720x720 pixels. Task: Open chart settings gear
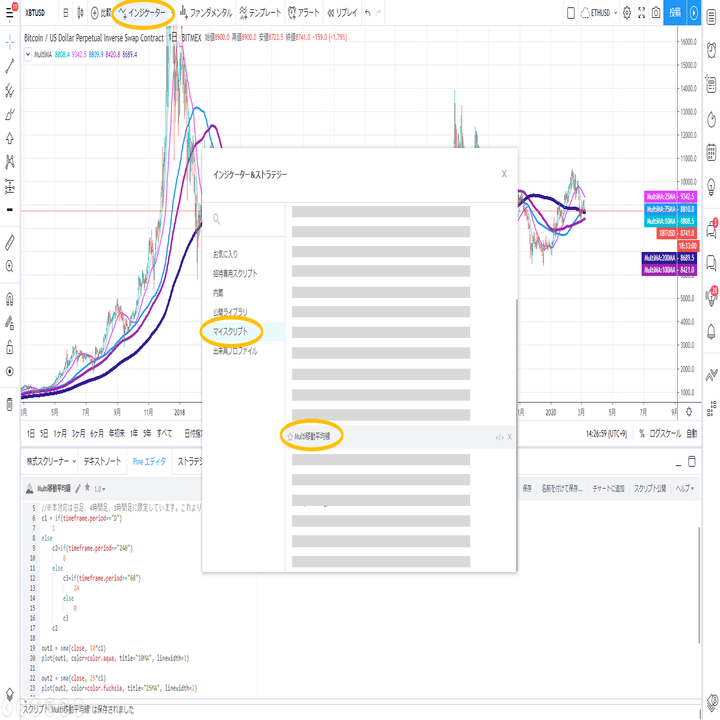pos(627,13)
